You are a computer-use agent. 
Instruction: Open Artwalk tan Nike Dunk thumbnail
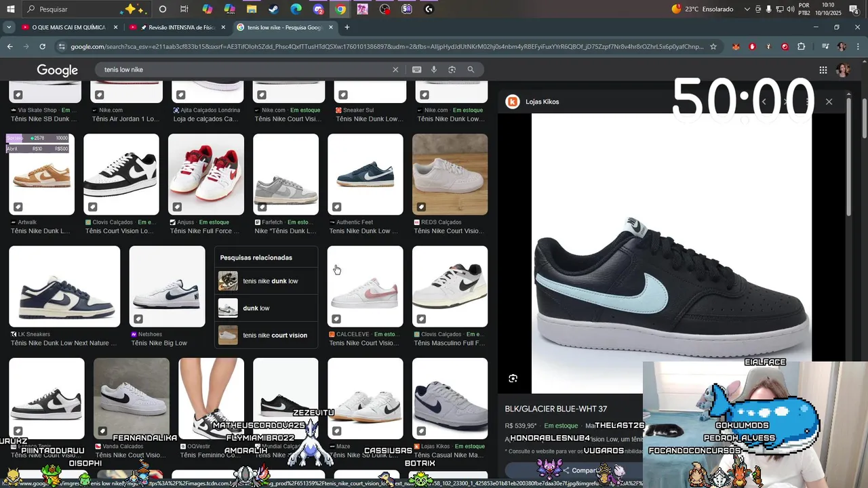[x=41, y=174]
